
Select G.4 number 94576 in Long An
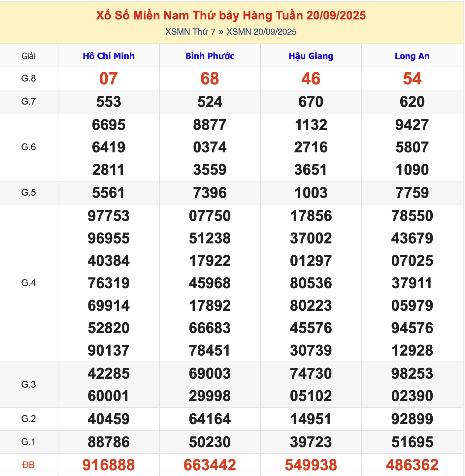pos(412,328)
